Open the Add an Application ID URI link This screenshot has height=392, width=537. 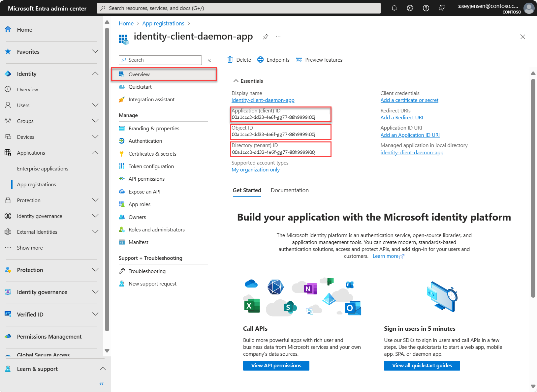(410, 135)
